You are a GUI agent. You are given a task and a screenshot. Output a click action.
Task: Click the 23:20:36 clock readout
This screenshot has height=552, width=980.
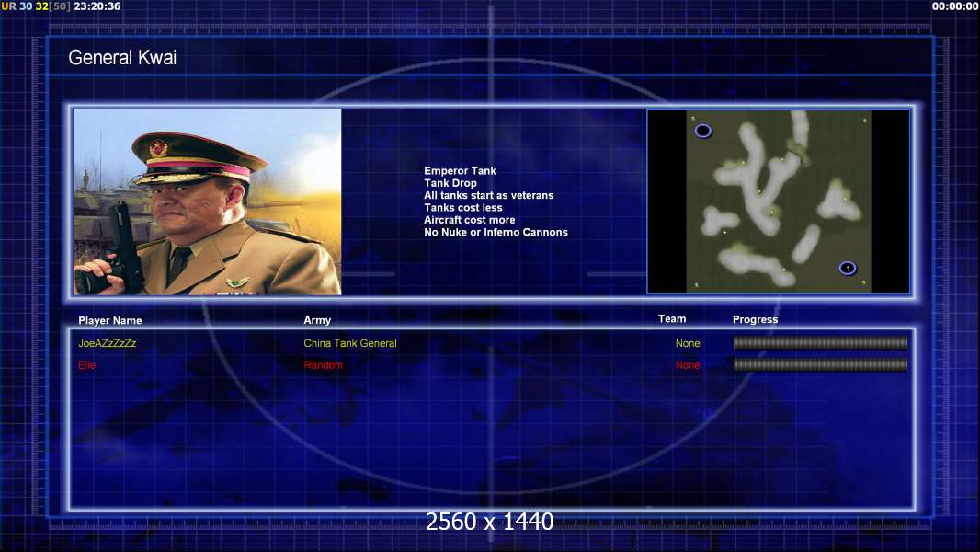tap(97, 6)
